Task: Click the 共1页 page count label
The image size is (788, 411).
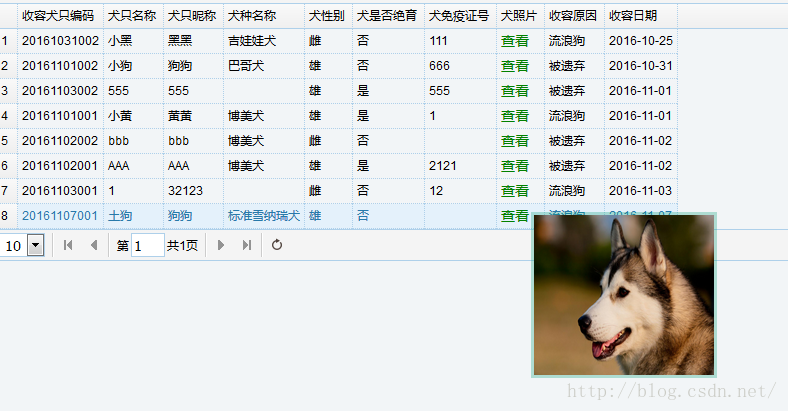Action: pos(182,245)
